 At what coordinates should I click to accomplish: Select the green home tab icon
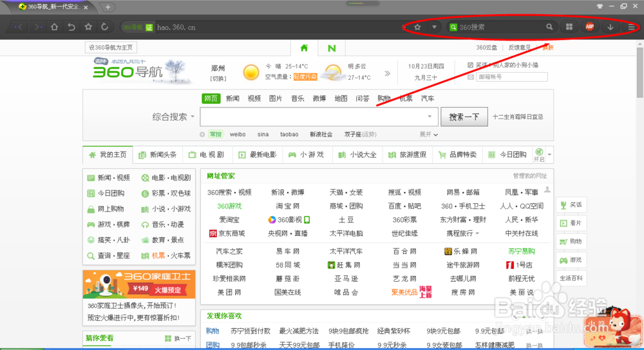[x=304, y=48]
